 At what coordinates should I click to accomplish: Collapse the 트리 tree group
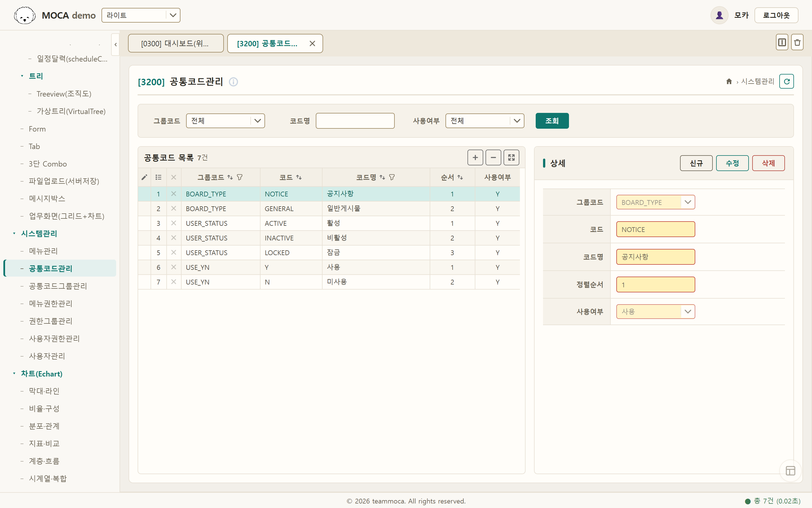click(22, 76)
